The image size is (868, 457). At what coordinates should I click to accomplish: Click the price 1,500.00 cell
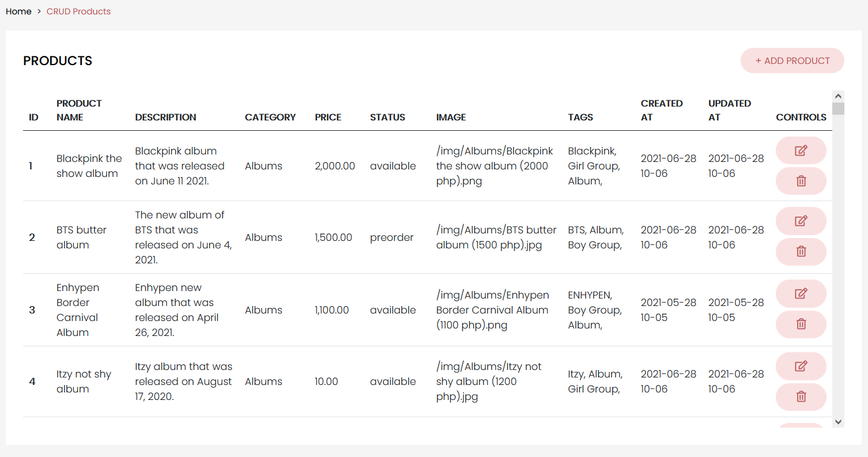[x=333, y=237]
